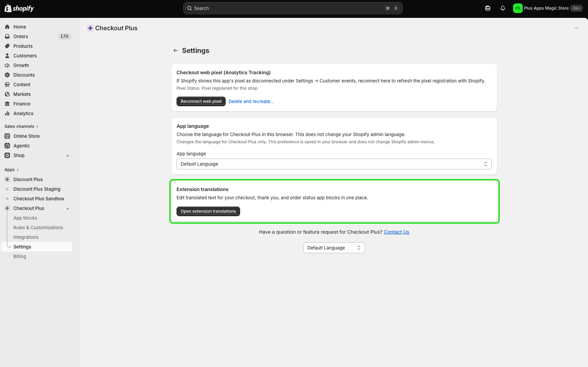The width and height of the screenshot is (588, 367).
Task: Click the Online Store icon
Action: pos(7,136)
